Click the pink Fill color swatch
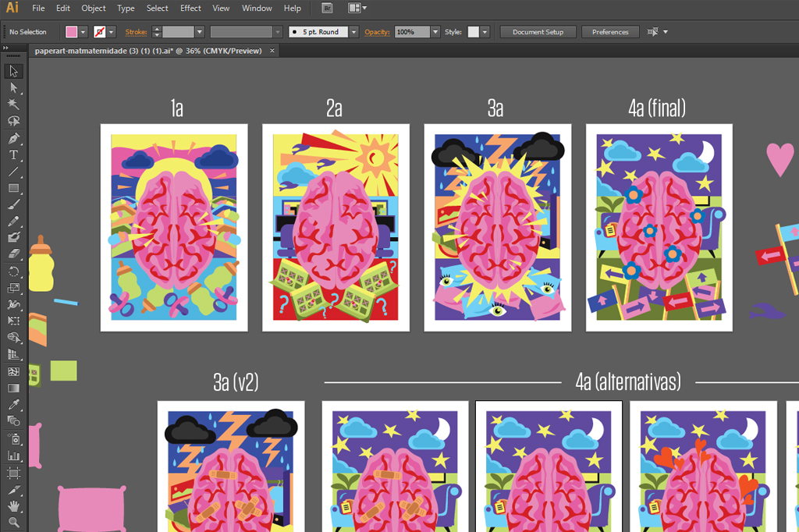Image resolution: width=799 pixels, height=532 pixels. (x=71, y=32)
